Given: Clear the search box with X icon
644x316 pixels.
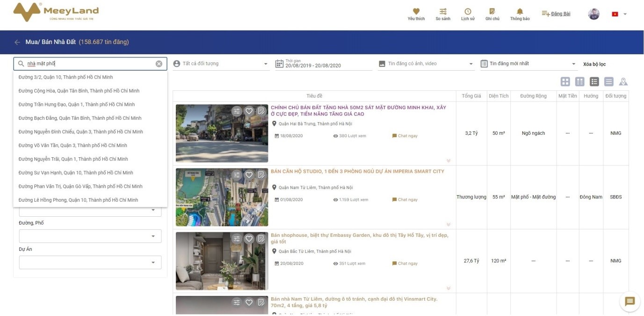Looking at the screenshot, I should point(159,64).
